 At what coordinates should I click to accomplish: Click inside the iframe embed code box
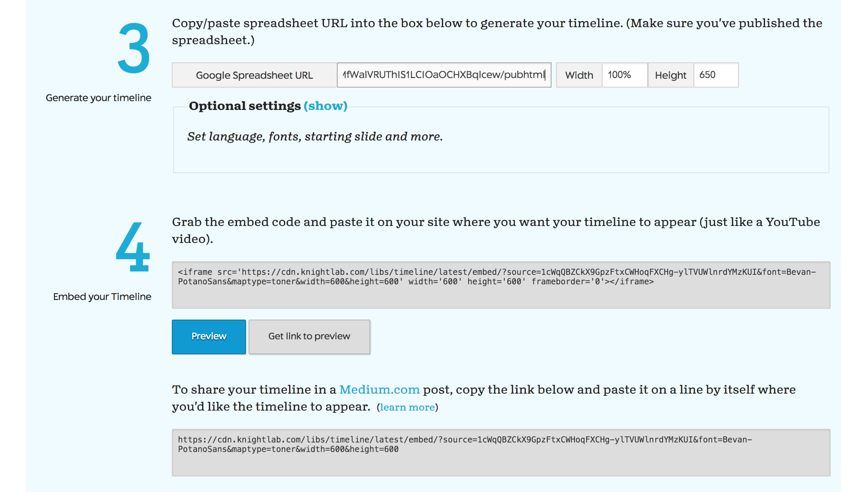coord(501,285)
